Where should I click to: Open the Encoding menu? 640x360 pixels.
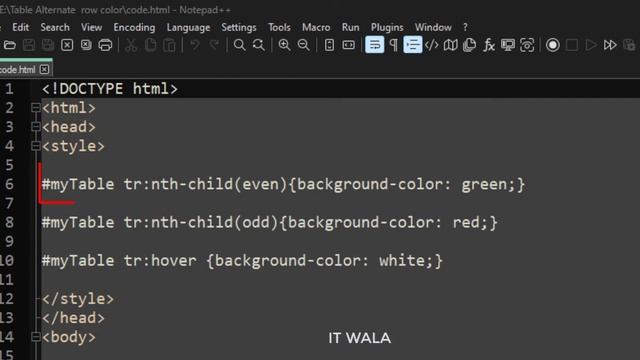click(x=134, y=27)
